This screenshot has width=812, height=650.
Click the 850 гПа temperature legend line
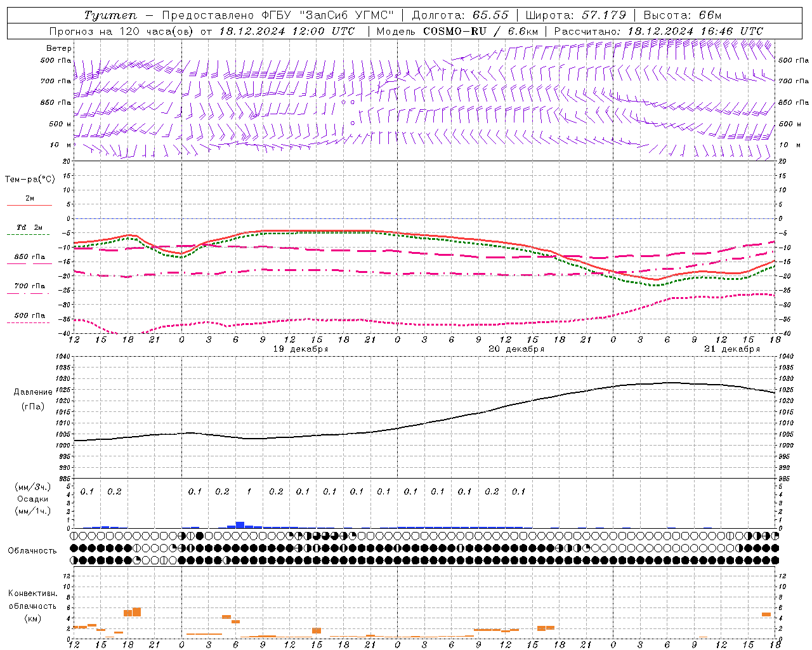click(29, 263)
